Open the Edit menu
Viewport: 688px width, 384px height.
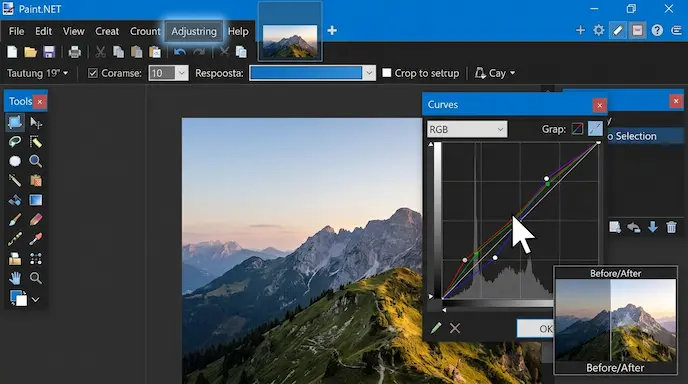(43, 32)
